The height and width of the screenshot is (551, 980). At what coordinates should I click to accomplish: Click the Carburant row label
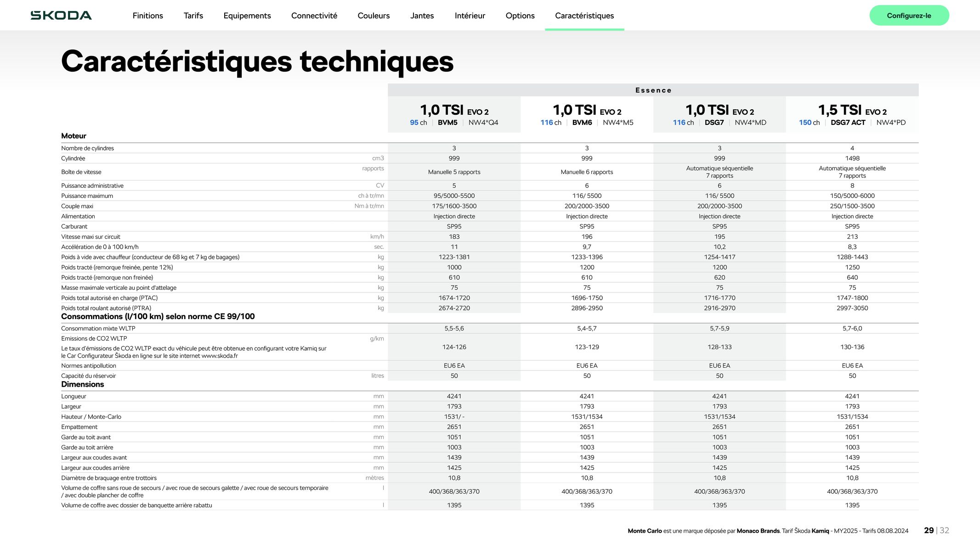click(74, 226)
